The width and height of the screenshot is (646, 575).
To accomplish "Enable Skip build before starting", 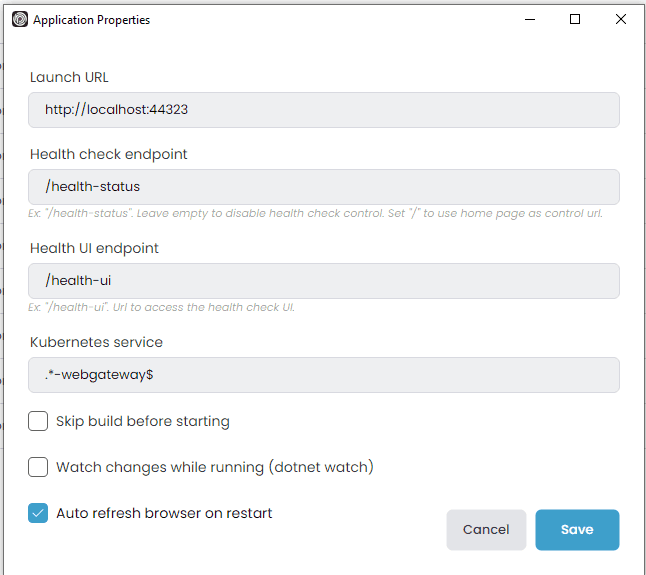I will coord(38,421).
